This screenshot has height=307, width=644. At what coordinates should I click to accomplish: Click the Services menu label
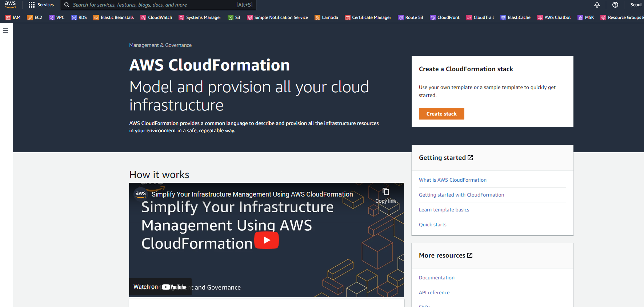point(45,5)
